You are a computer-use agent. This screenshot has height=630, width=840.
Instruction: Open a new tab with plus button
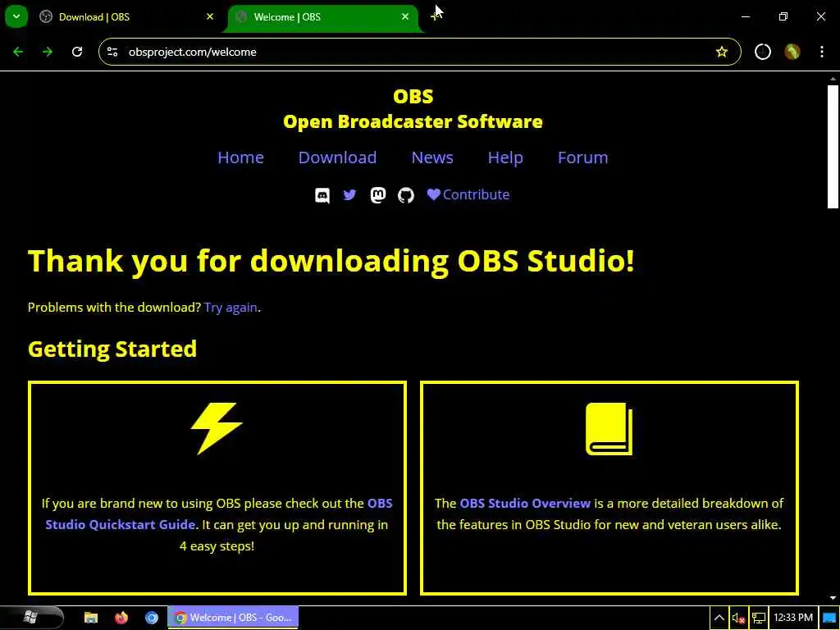(x=436, y=16)
